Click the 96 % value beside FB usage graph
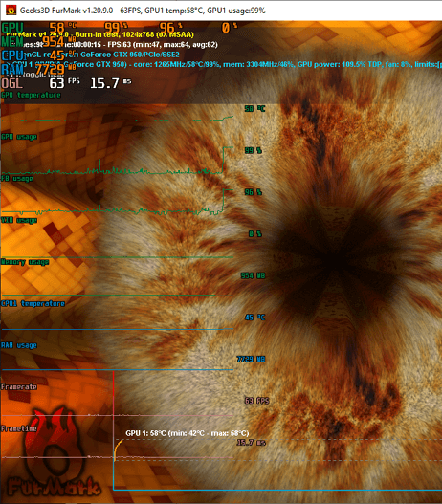 tap(254, 192)
